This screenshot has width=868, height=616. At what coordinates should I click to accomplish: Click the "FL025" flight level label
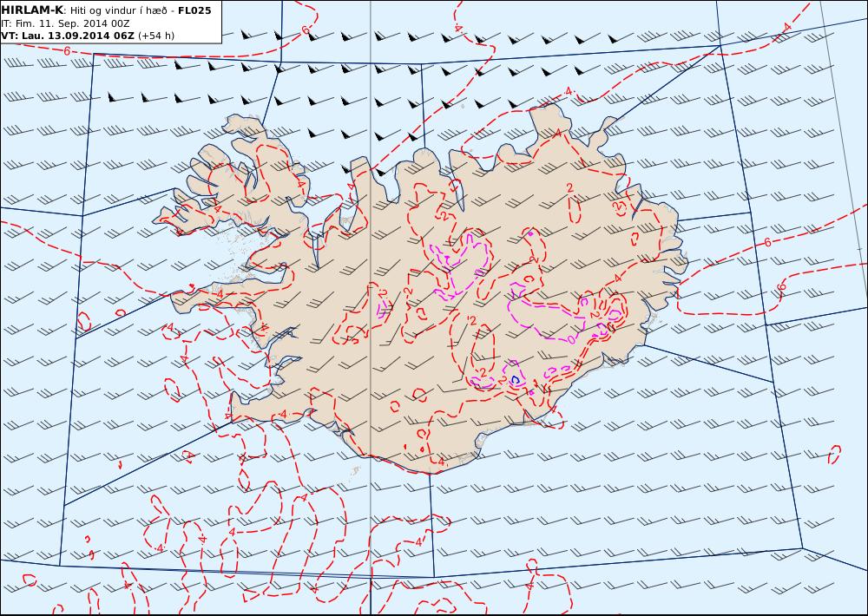point(194,10)
